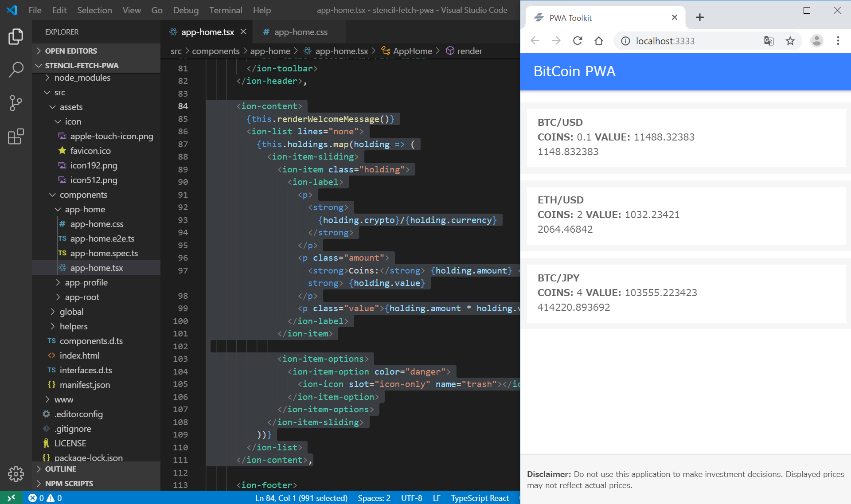View site information for localhost
The height and width of the screenshot is (504, 851).
pyautogui.click(x=625, y=41)
